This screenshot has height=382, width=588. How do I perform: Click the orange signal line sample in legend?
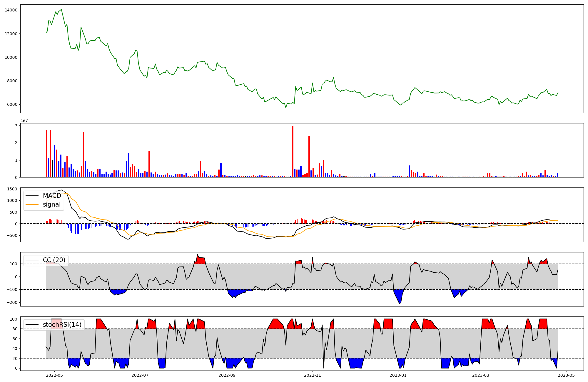pyautogui.click(x=32, y=205)
